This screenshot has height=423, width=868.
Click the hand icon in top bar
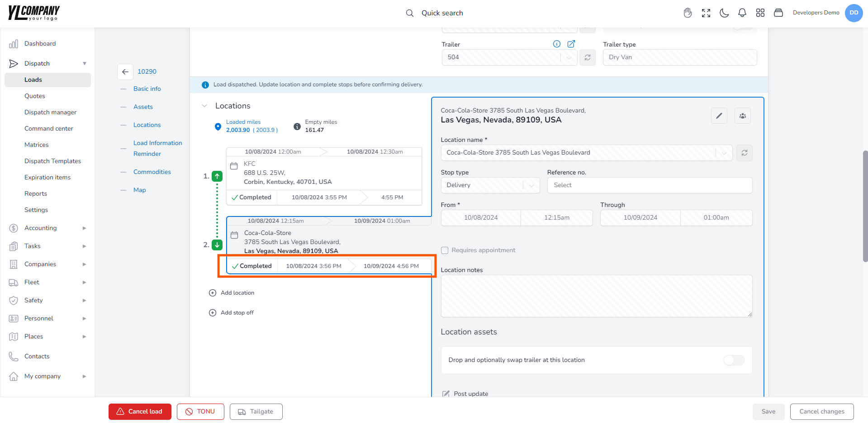[688, 13]
